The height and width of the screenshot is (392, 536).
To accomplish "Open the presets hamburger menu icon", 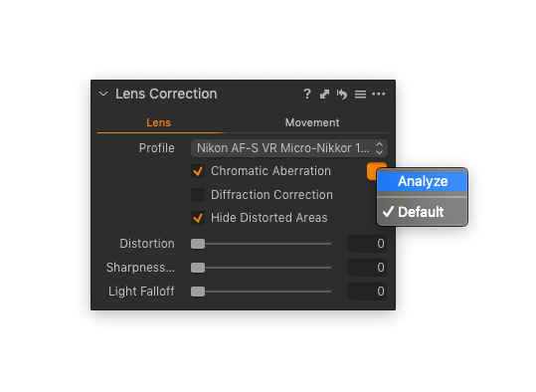I will coord(360,95).
